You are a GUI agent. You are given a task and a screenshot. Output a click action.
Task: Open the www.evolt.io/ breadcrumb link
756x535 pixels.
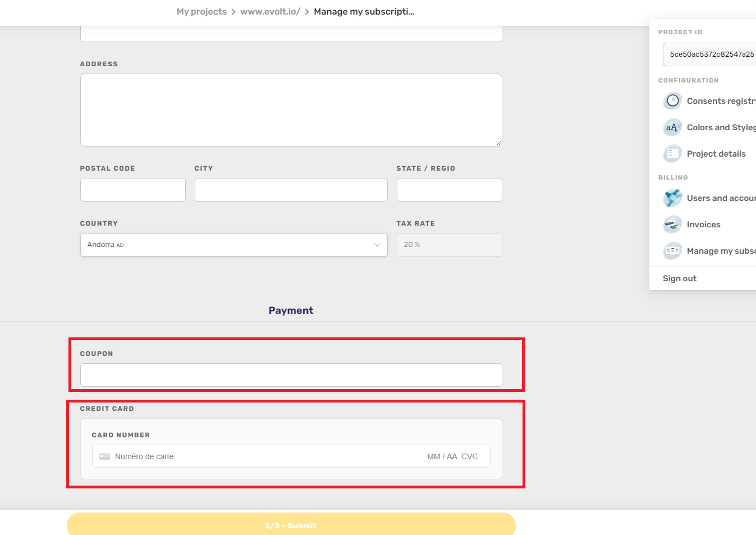pos(270,12)
